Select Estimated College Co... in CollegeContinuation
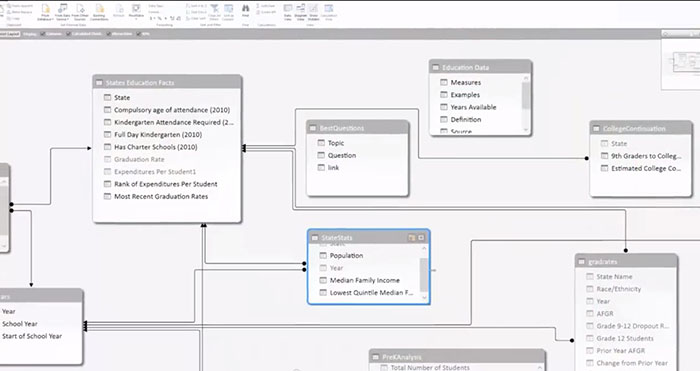 point(646,168)
